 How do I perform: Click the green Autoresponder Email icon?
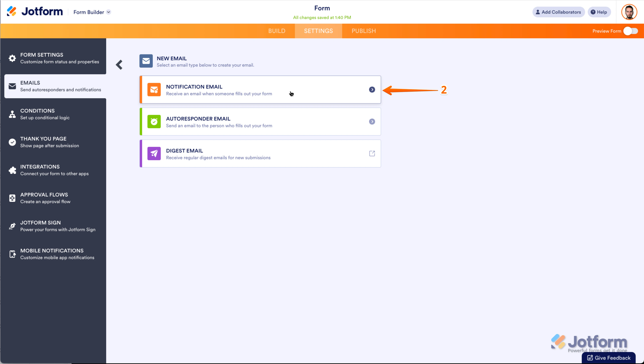154,122
